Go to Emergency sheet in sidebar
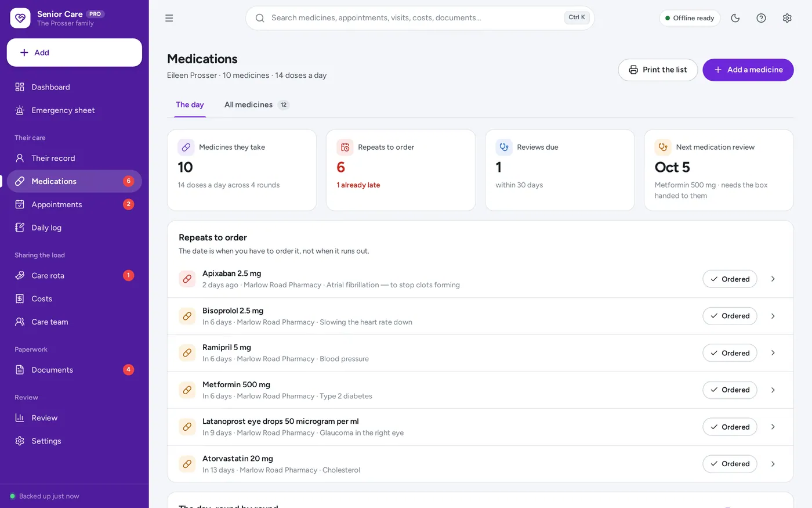This screenshot has height=508, width=812. pyautogui.click(x=74, y=110)
